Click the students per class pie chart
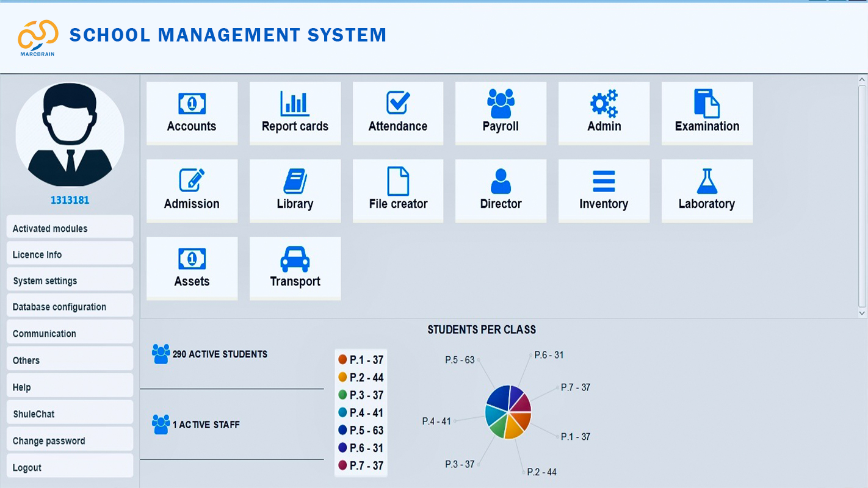Screen dimensions: 868x488 508,412
